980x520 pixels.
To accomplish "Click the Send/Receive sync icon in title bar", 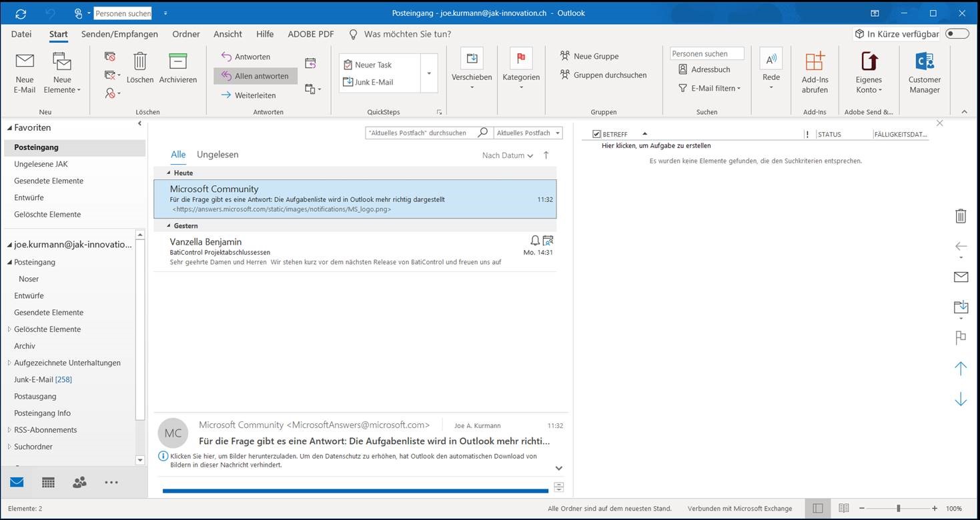I will pos(21,13).
